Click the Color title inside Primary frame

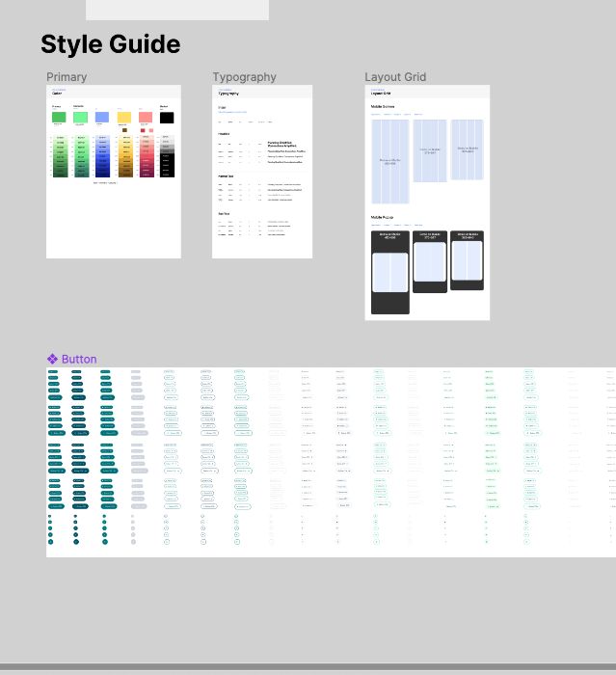57,94
